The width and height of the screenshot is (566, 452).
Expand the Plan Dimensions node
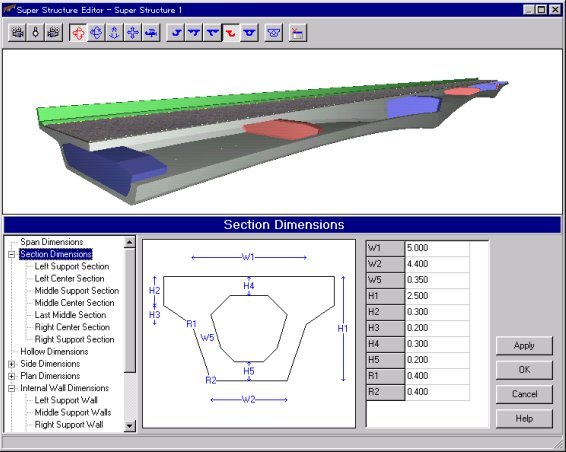click(12, 376)
